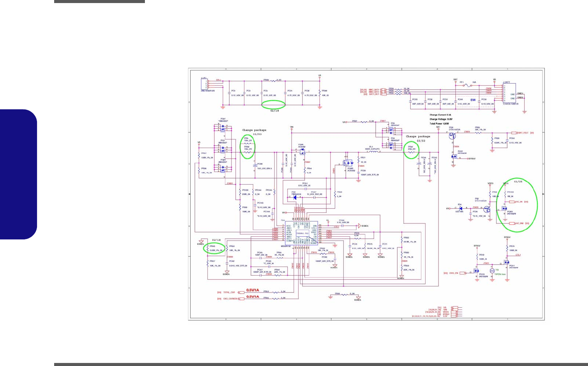Select the '0.5V/1A' note beside TOTAL_CUR

point(252,290)
